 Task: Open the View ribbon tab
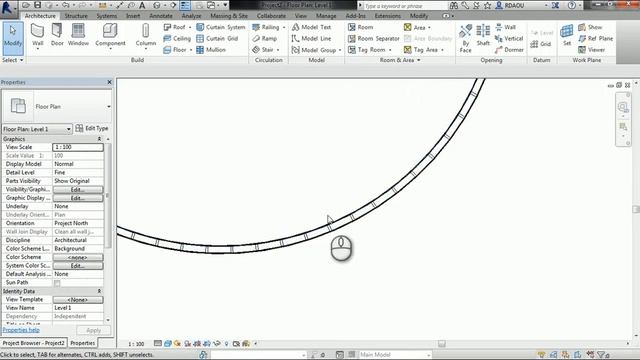(x=301, y=16)
